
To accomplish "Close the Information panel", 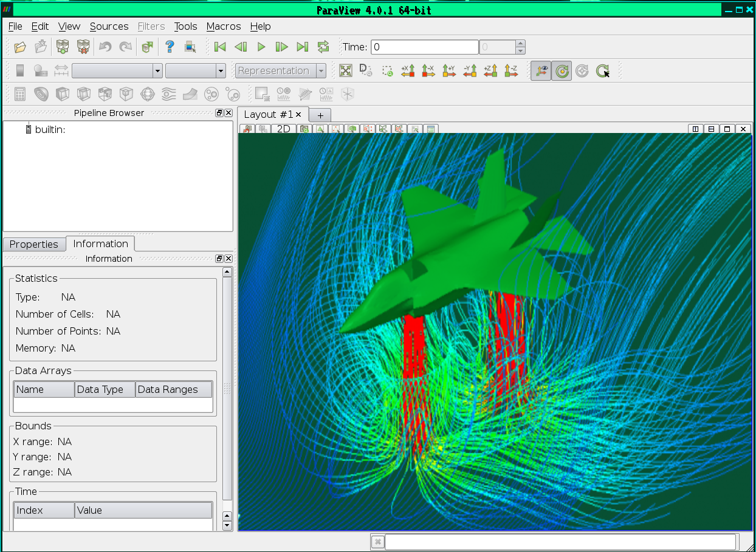I will pyautogui.click(x=229, y=259).
